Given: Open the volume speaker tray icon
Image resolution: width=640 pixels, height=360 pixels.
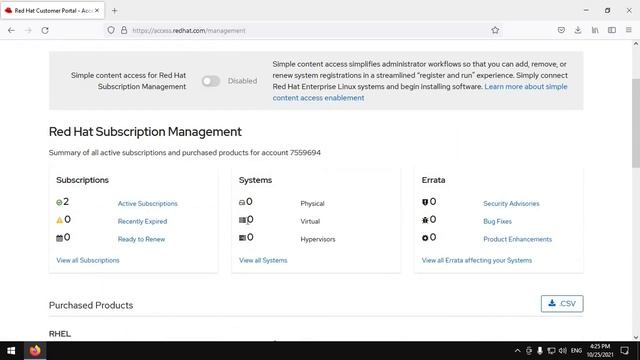Looking at the screenshot, I should [x=563, y=351].
